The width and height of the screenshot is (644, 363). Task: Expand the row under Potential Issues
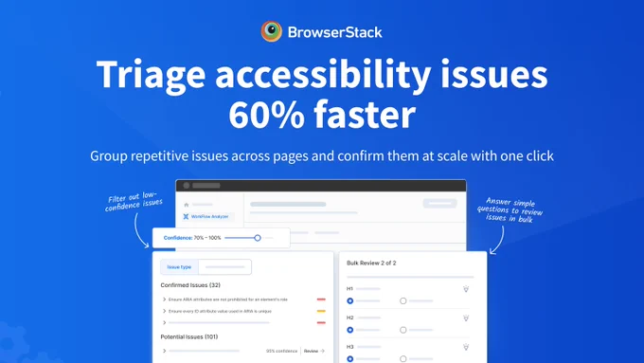coord(164,351)
